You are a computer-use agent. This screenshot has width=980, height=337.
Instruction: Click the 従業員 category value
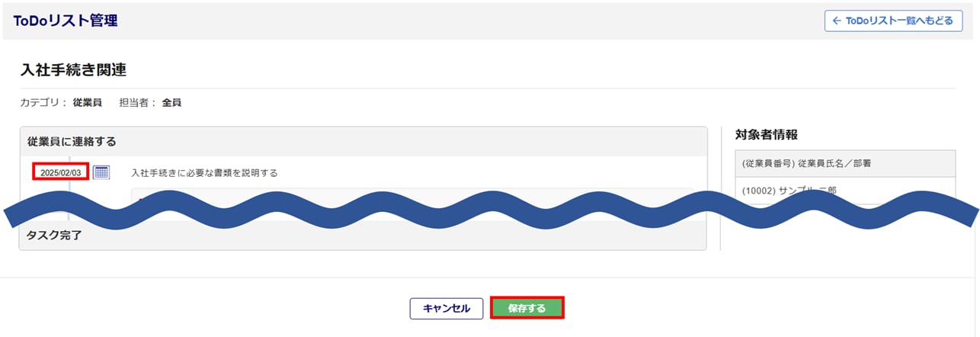pos(87,102)
